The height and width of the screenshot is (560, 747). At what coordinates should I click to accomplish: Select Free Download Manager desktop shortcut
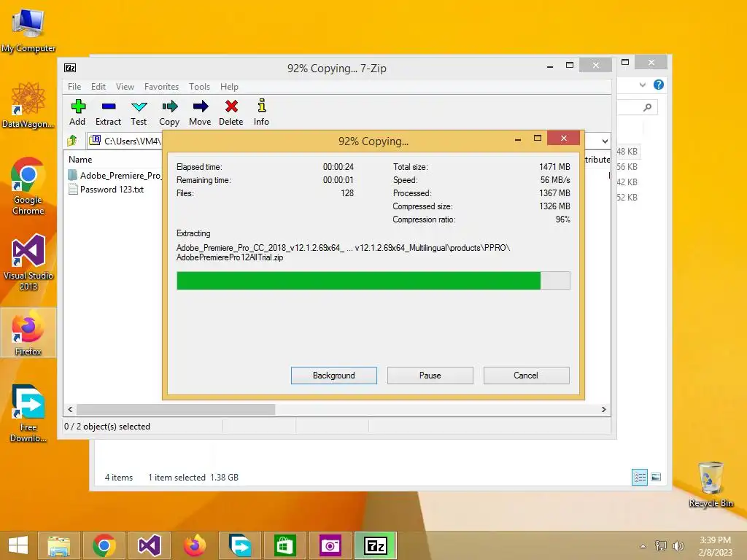[x=28, y=413]
